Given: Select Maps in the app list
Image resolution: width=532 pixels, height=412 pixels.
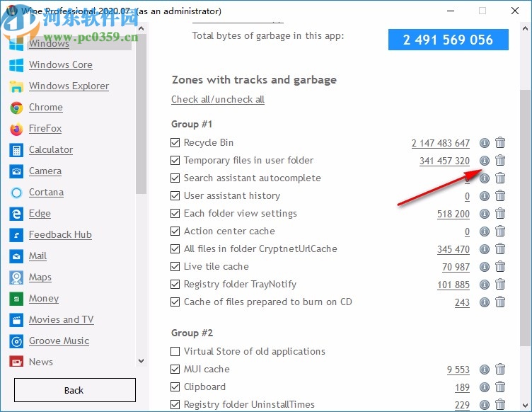Looking at the screenshot, I should 40,277.
